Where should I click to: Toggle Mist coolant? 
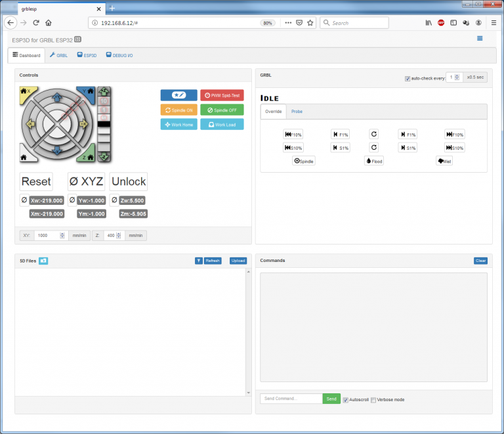[444, 161]
